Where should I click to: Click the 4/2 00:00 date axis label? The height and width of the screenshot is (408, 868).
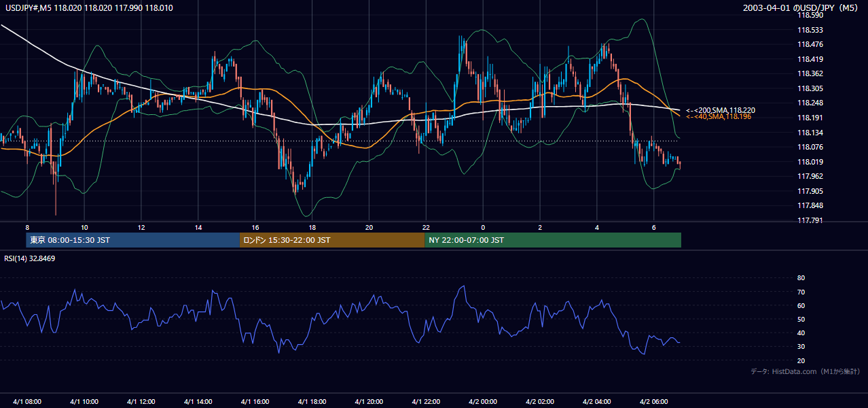484,401
